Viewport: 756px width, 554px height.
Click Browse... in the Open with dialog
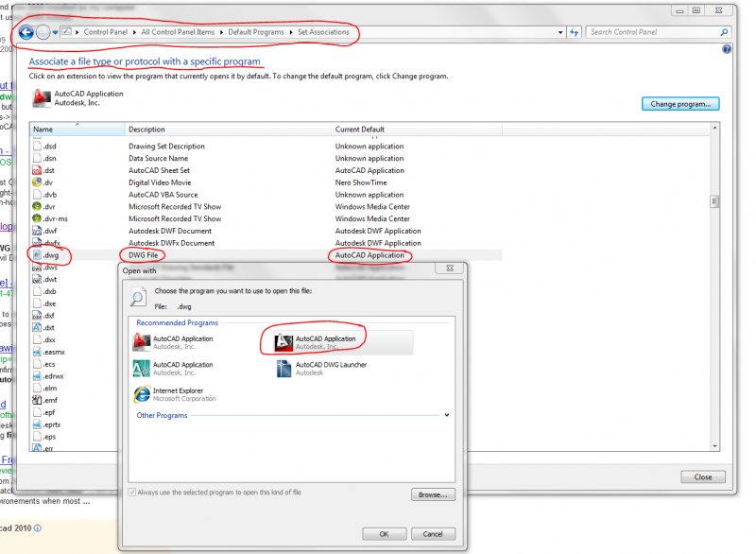[433, 494]
